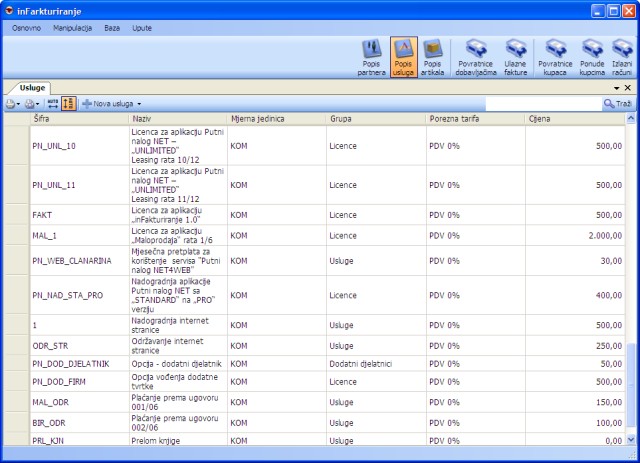The image size is (640, 463).
Task: Open the Upute menu
Action: (142, 28)
